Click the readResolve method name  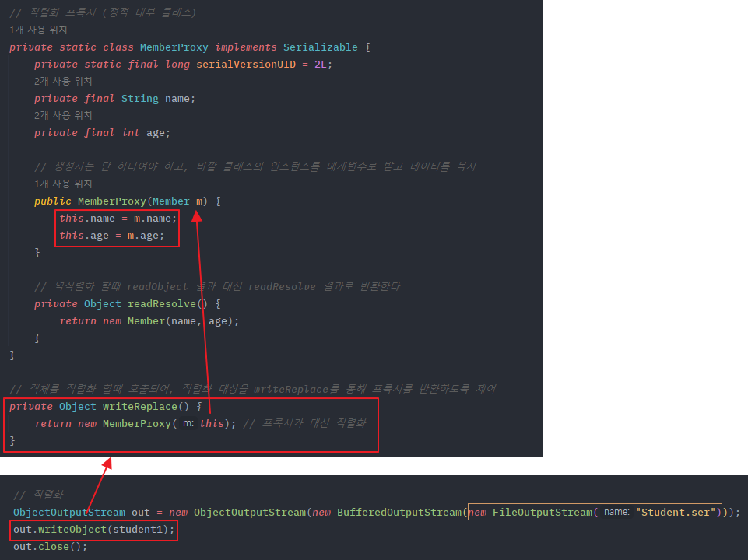coord(163,303)
